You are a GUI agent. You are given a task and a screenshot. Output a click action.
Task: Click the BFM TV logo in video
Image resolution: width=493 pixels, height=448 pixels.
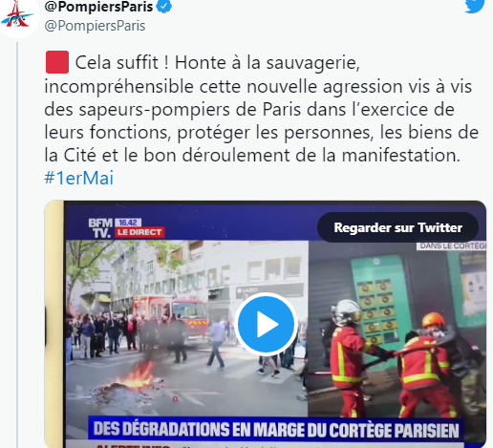pos(100,228)
